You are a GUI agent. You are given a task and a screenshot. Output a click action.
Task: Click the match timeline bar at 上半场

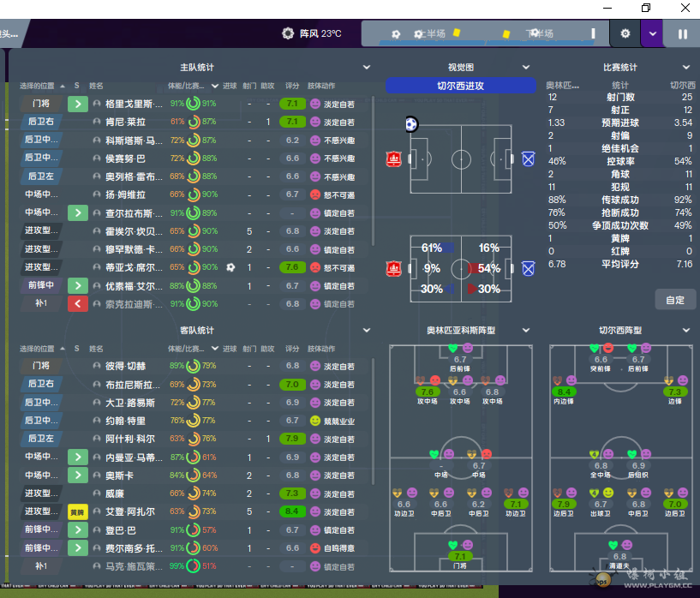pos(428,34)
